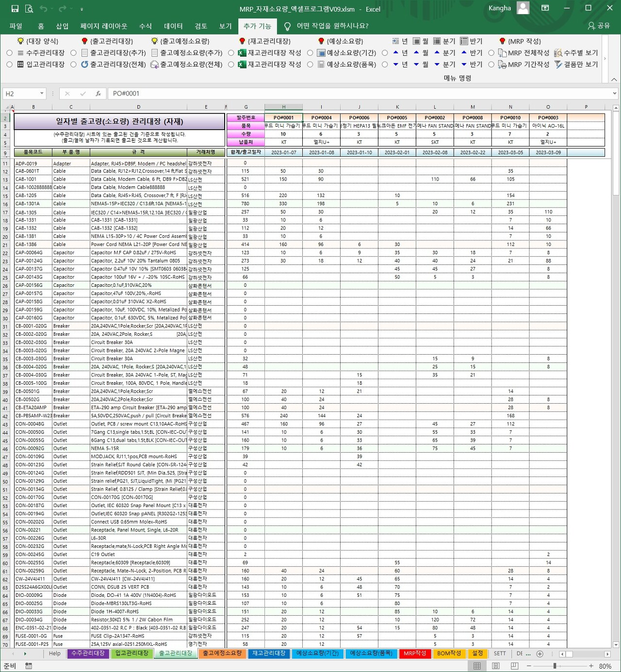Click the fx Insert Function icon
This screenshot has width=621, height=672.
click(x=98, y=94)
